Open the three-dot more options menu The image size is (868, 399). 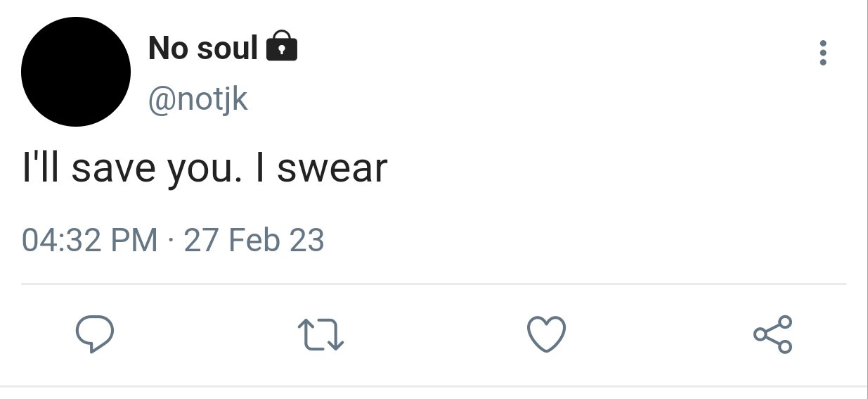[x=823, y=53]
